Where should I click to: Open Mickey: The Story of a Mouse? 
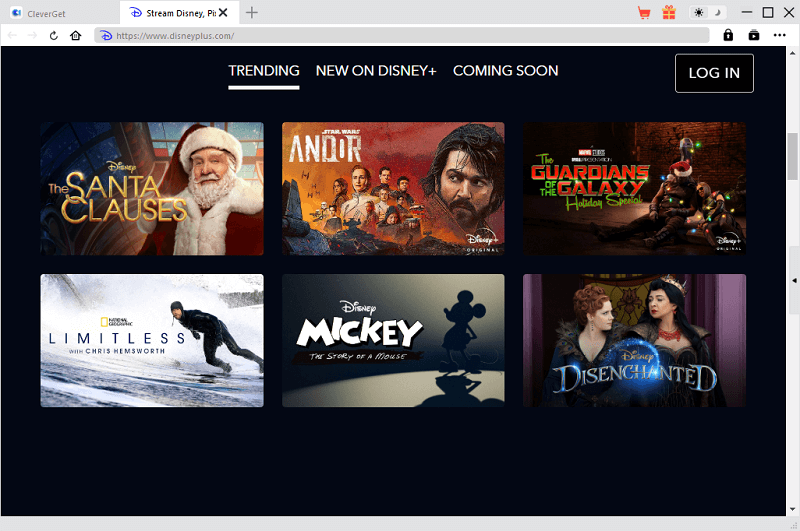click(x=393, y=341)
